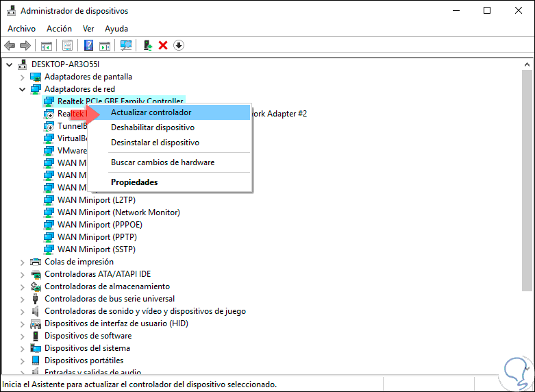Screen dimensions: 535x392
Task: Open the Acción menu
Action: (x=59, y=29)
